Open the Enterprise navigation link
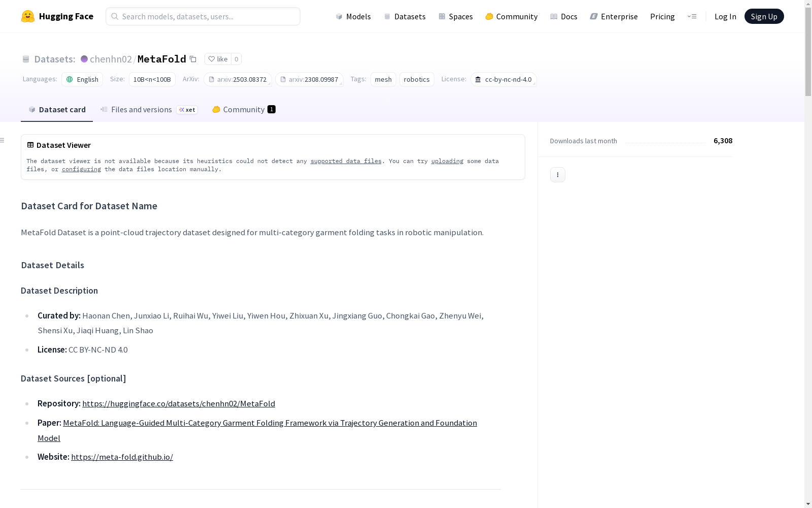This screenshot has width=812, height=508. [614, 16]
